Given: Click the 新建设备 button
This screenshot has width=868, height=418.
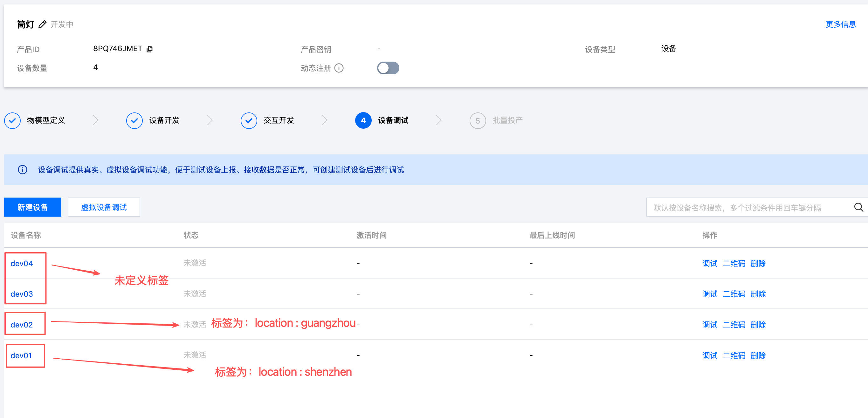Looking at the screenshot, I should [x=33, y=207].
